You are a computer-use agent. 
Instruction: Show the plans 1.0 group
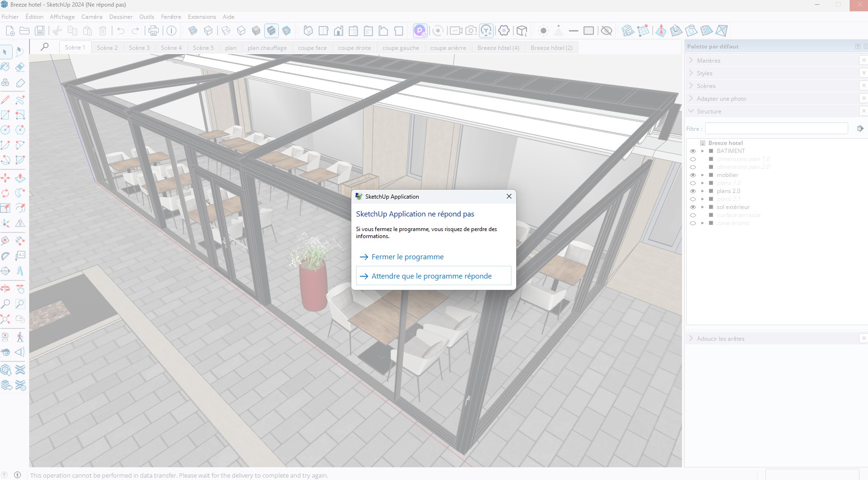pos(693,183)
